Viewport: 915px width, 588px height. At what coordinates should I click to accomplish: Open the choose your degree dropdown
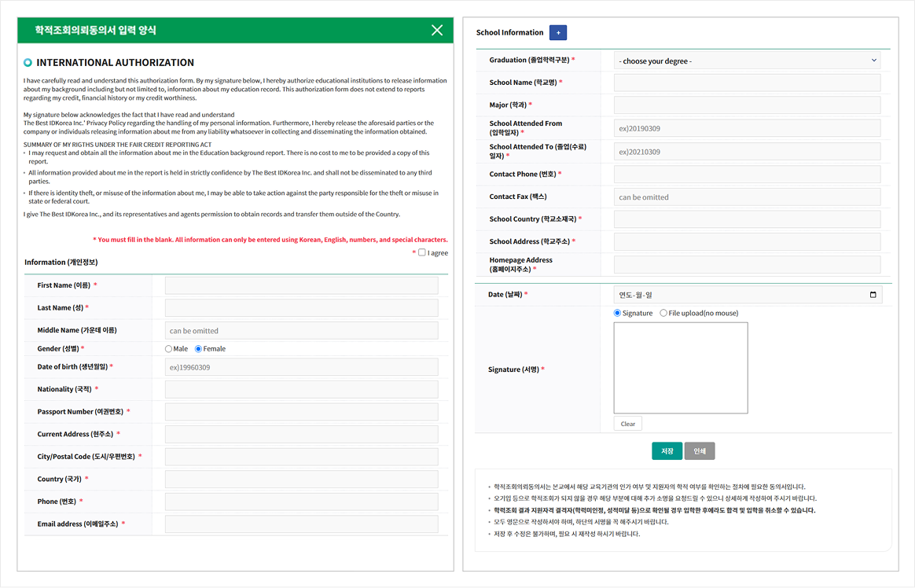click(x=747, y=61)
